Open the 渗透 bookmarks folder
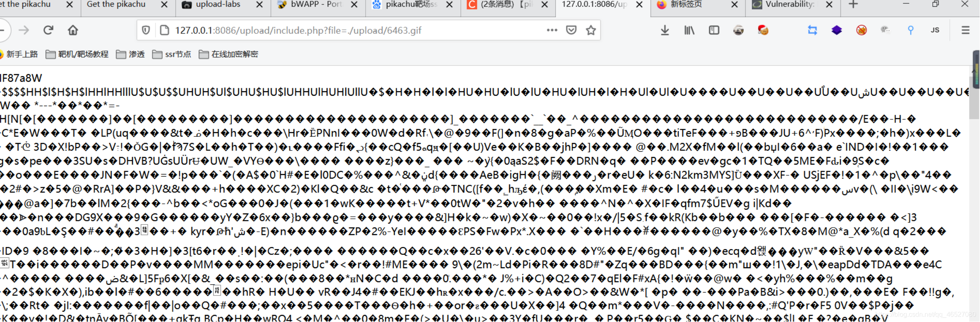Viewport: 980px width, 322px height. tap(130, 54)
